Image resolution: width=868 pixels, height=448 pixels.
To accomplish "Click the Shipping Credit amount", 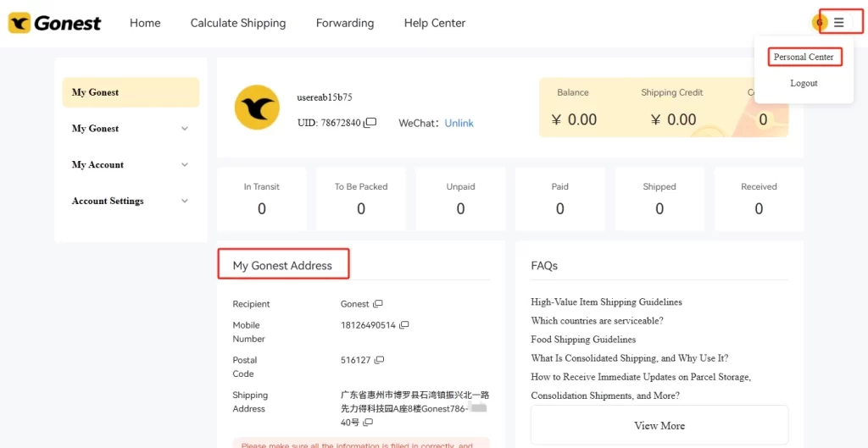I will [x=674, y=119].
